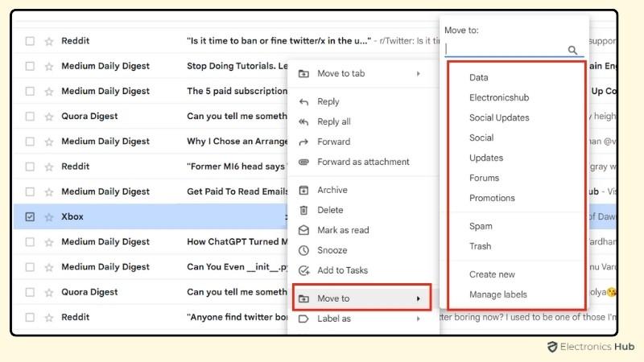Screen dimensions: 644x362
Task: Expand the Label as submenu arrow
Action: (418, 319)
